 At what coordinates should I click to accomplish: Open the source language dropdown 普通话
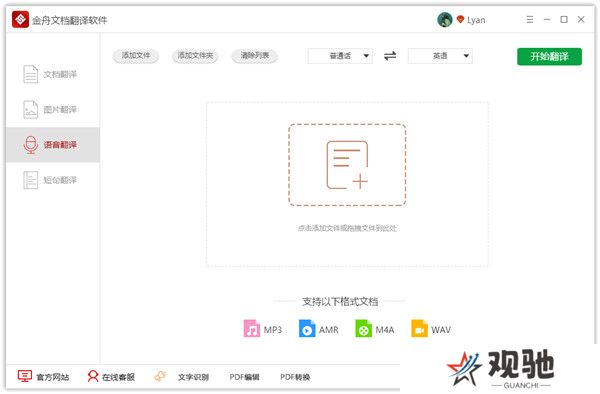click(340, 56)
